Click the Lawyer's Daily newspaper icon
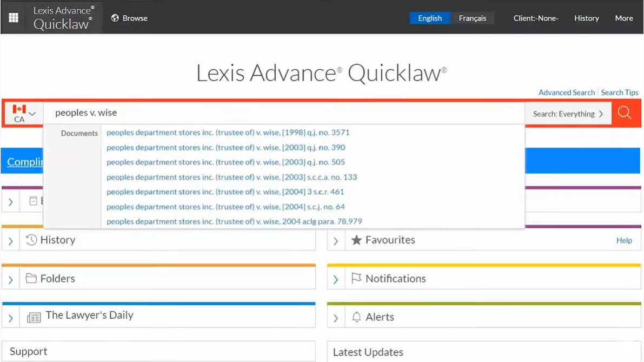 pos(34,318)
